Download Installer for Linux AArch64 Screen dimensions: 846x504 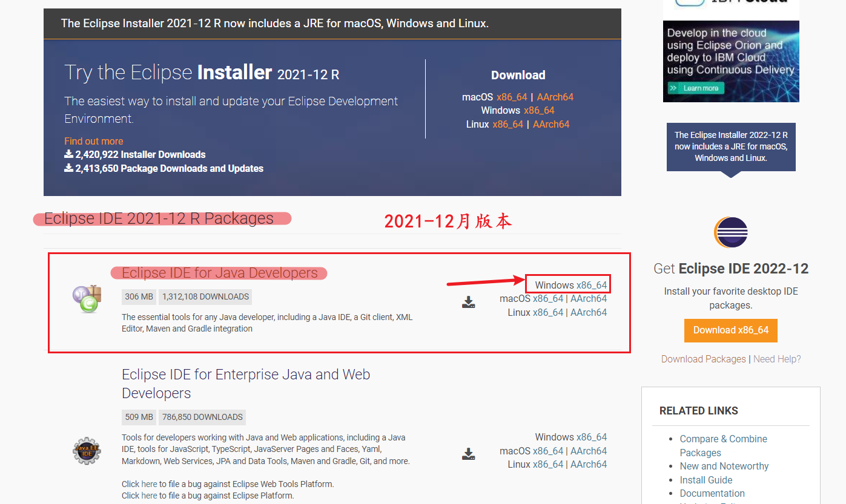click(551, 124)
